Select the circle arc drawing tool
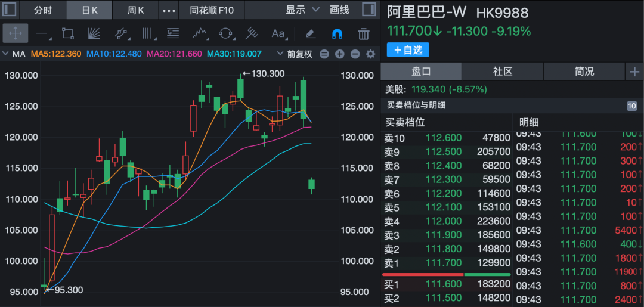 225,33
